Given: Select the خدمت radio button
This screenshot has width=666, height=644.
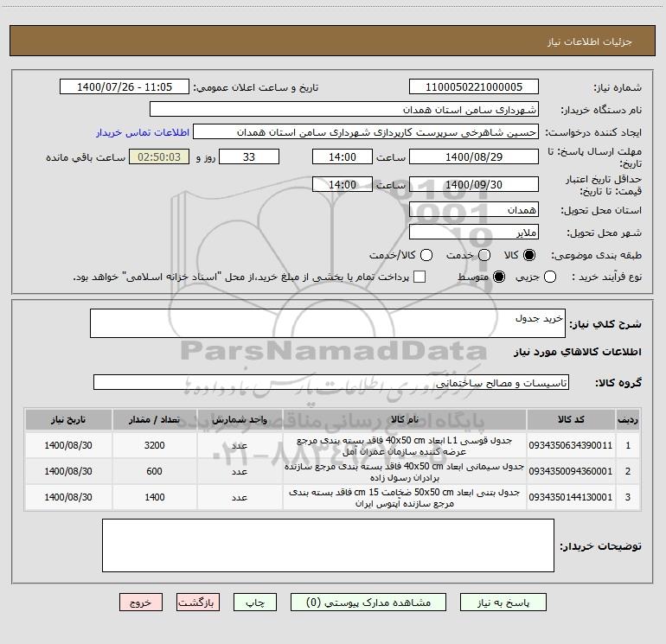Looking at the screenshot, I should pyautogui.click(x=484, y=255).
